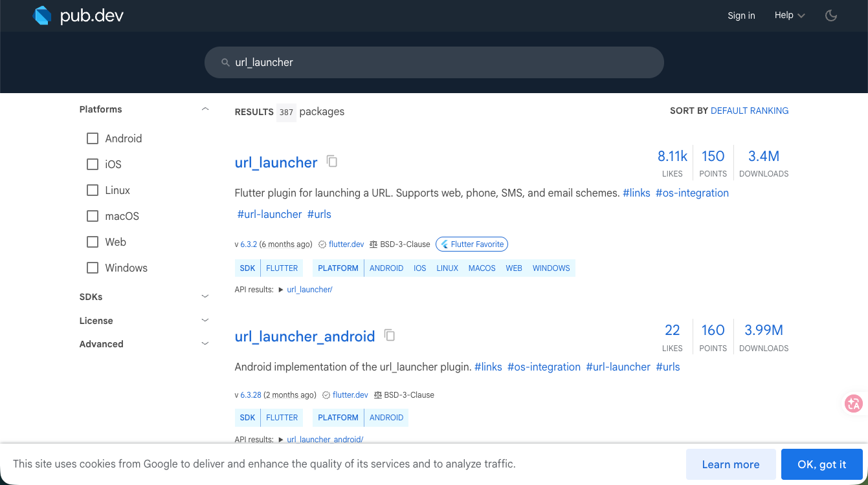
Task: Click Learn more in cookie banner
Action: point(731,464)
